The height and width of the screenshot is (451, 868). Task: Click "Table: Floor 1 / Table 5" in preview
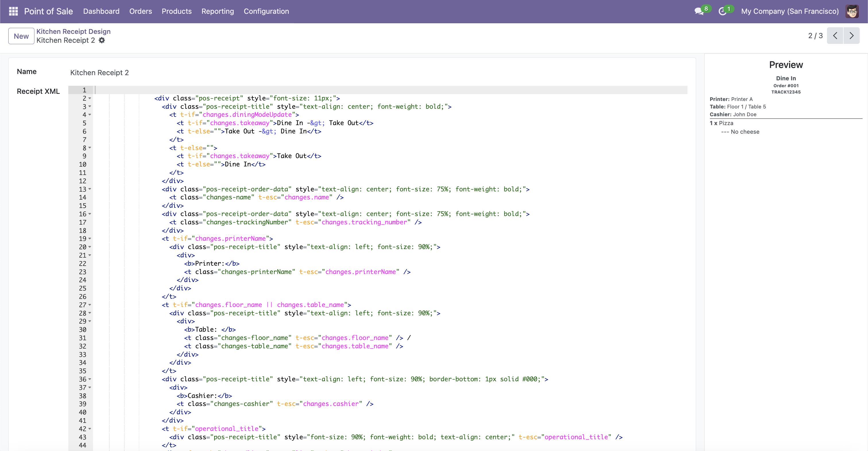738,107
